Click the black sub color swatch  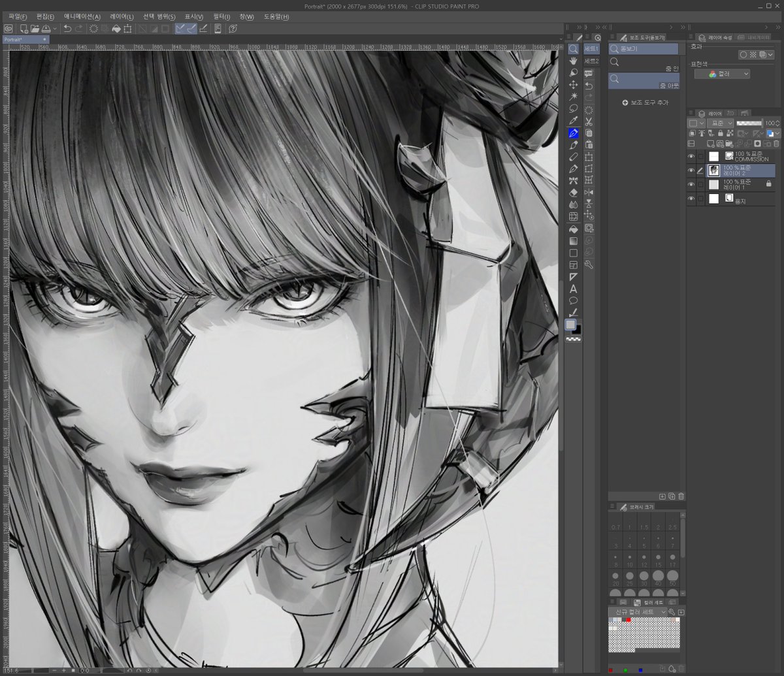point(578,330)
